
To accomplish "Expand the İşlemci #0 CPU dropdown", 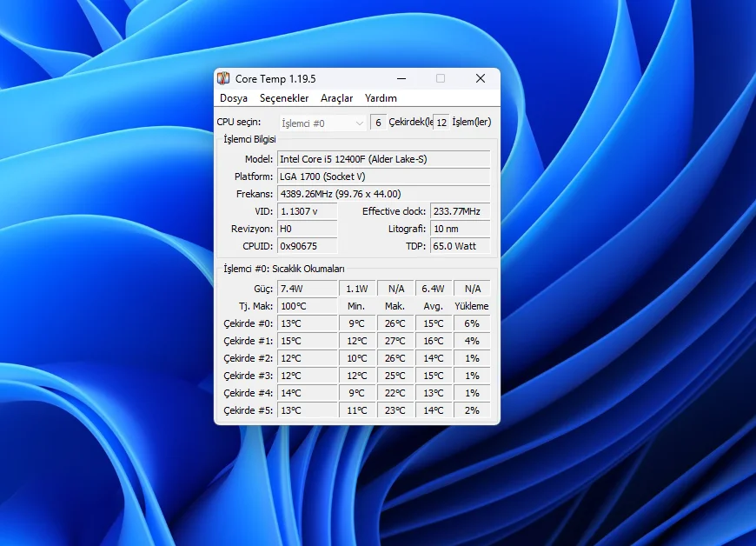I will tap(322, 123).
